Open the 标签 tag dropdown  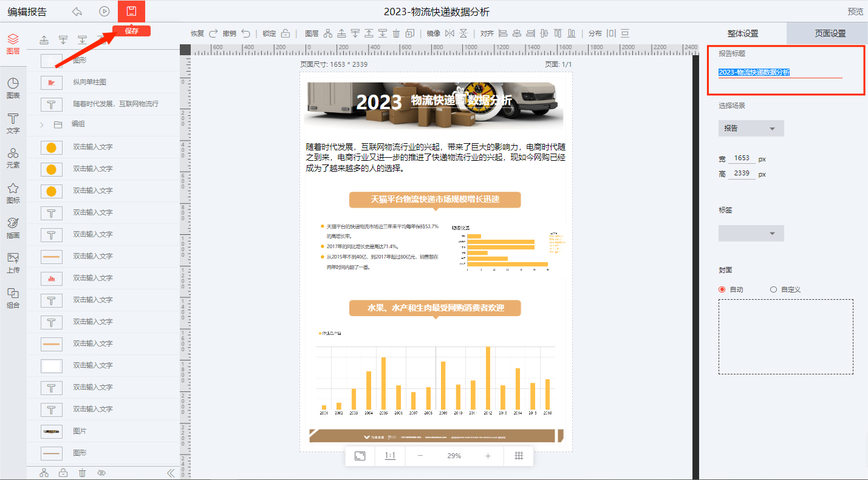tap(751, 234)
